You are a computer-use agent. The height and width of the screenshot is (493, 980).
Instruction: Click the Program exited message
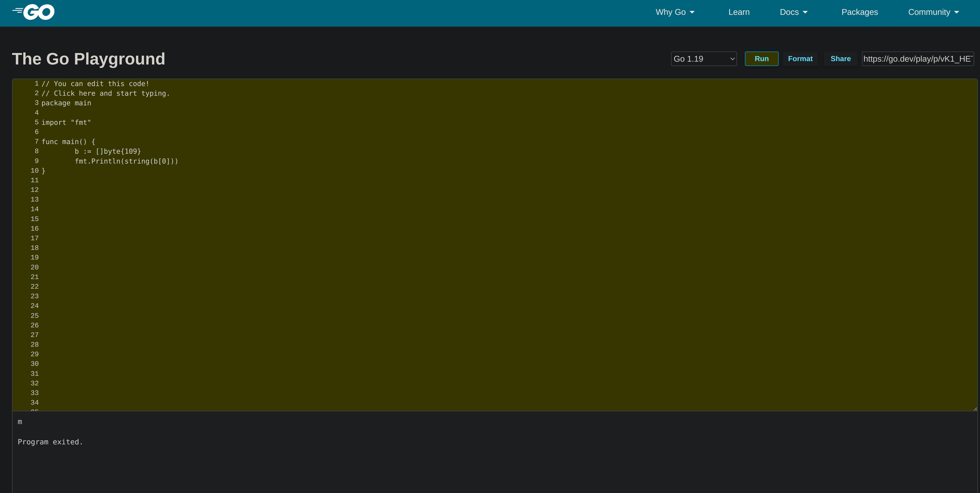(50, 442)
